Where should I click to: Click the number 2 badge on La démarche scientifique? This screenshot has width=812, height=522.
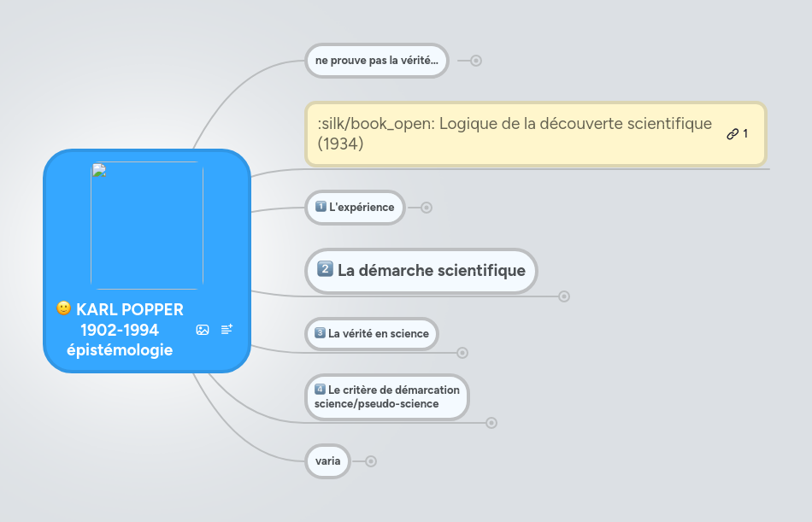[325, 270]
